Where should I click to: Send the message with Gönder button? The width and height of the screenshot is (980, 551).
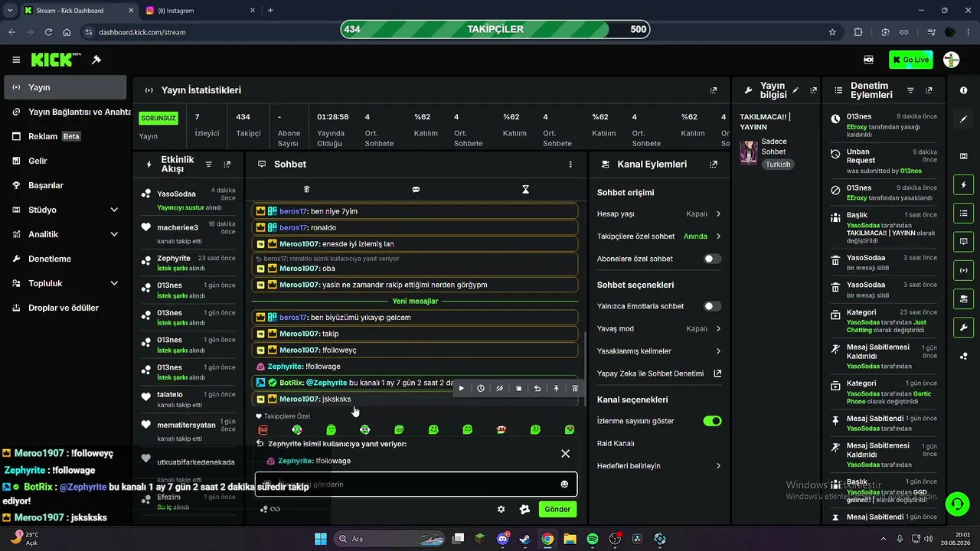point(557,509)
